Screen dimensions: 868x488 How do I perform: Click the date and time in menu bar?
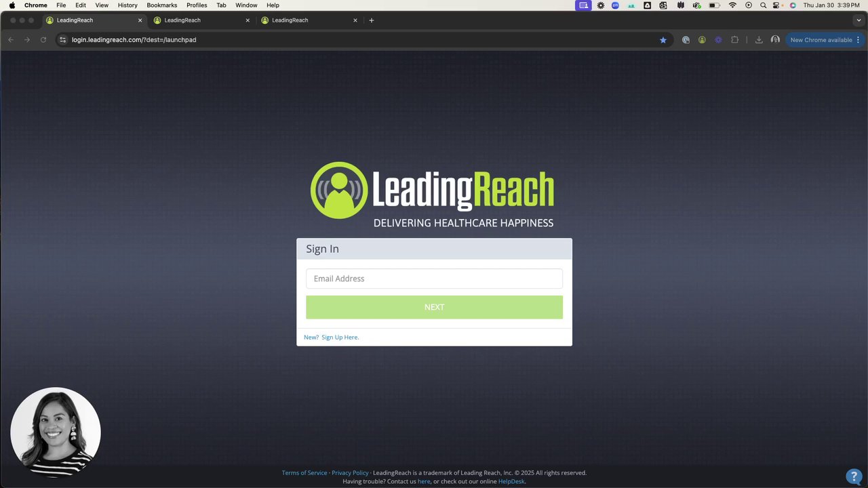click(x=831, y=5)
